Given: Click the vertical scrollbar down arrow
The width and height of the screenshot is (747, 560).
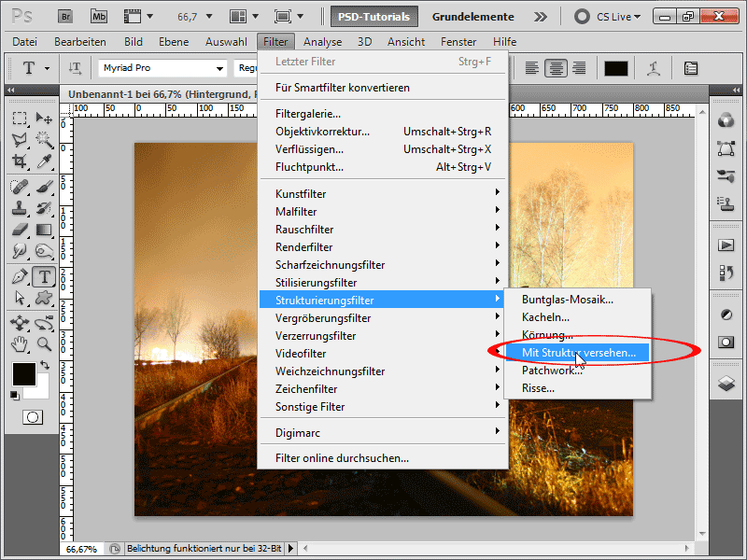Looking at the screenshot, I should 702,534.
